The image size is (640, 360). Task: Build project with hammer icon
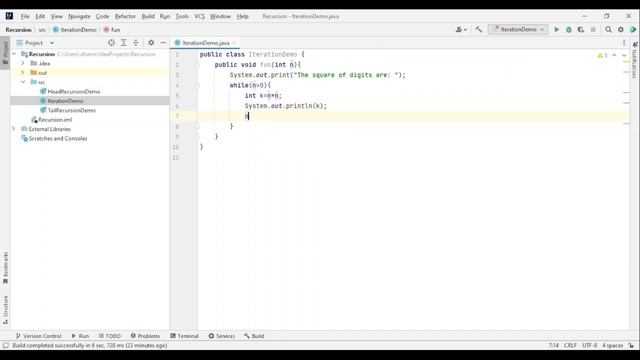pyautogui.click(x=478, y=29)
